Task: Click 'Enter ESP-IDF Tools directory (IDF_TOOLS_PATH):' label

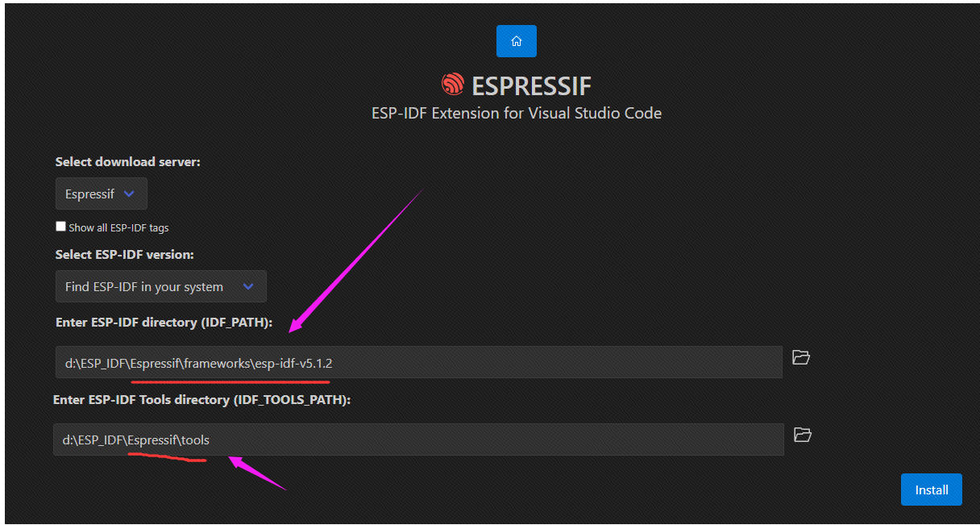Action: [202, 399]
